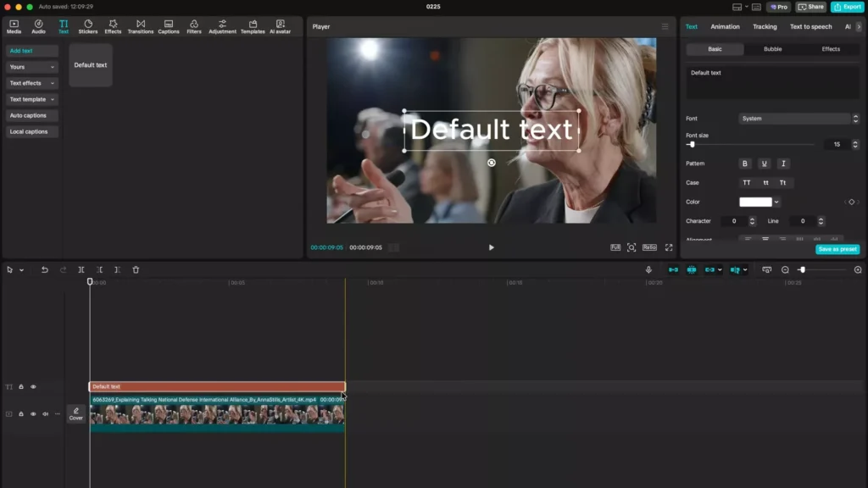This screenshot has width=868, height=488.
Task: Open the AI avatar panel
Action: [x=281, y=26]
